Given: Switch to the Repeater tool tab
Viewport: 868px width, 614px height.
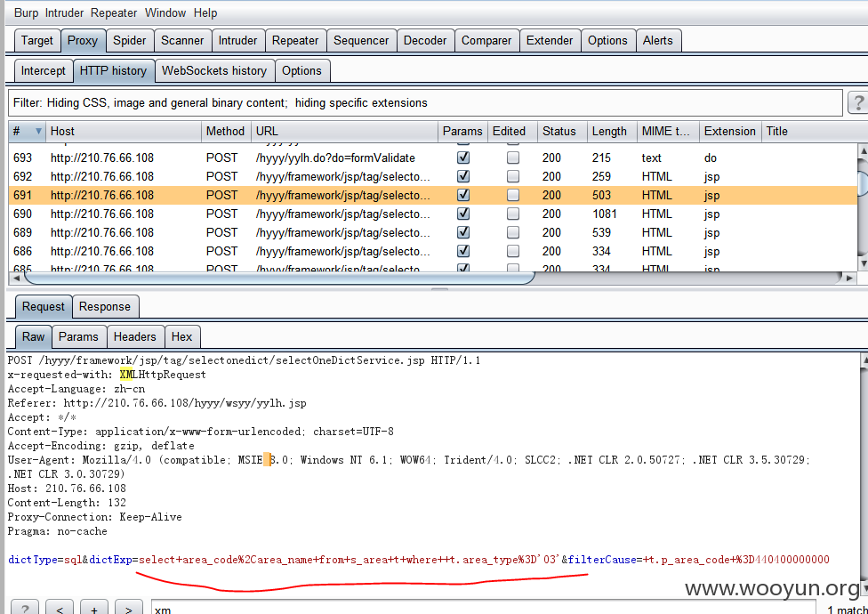Looking at the screenshot, I should pyautogui.click(x=295, y=41).
